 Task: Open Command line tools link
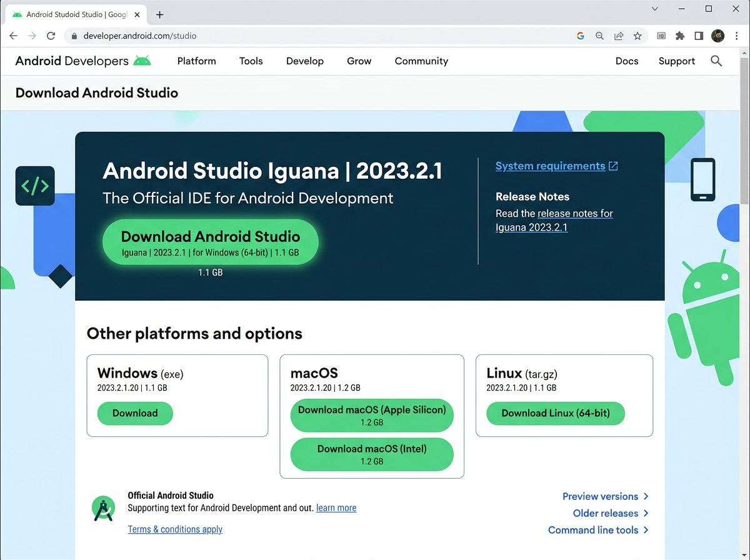coord(593,530)
